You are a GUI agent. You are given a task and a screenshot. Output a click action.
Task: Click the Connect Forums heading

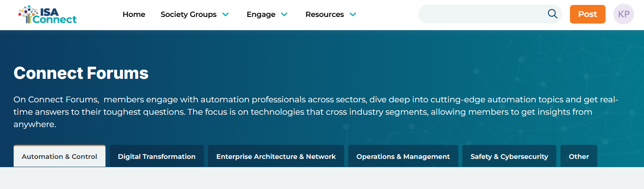(x=81, y=73)
